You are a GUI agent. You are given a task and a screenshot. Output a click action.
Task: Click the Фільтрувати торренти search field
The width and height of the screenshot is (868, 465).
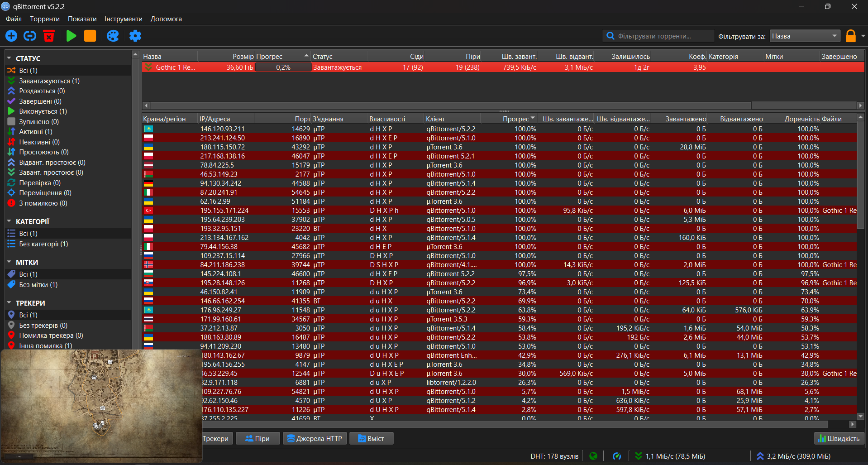658,36
